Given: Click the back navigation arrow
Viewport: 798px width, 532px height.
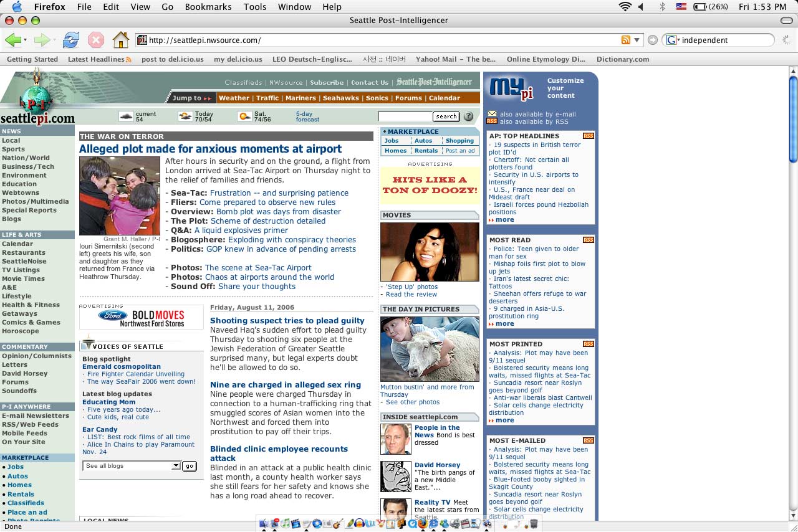Looking at the screenshot, I should [14, 39].
